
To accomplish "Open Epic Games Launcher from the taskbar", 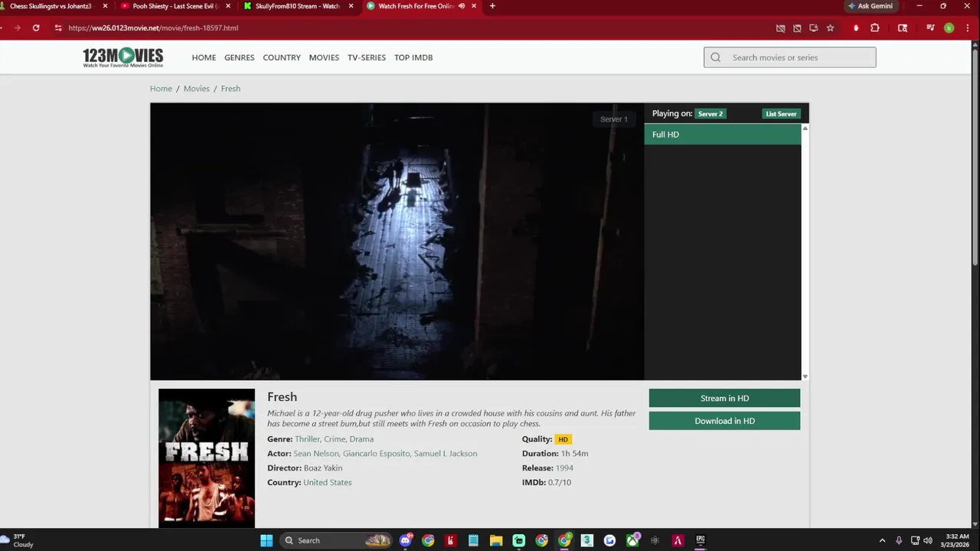I will (701, 540).
